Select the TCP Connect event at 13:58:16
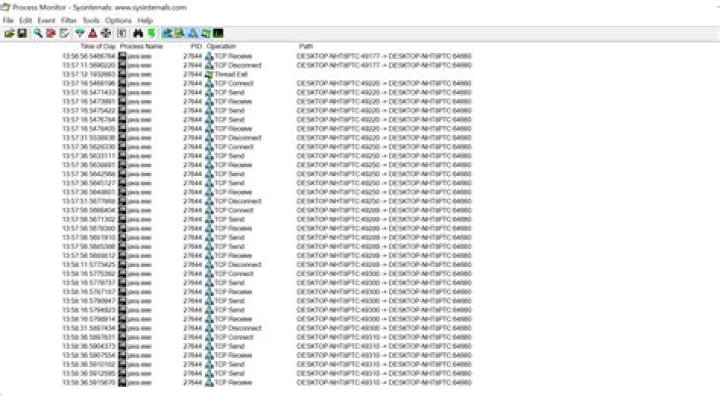 click(267, 274)
